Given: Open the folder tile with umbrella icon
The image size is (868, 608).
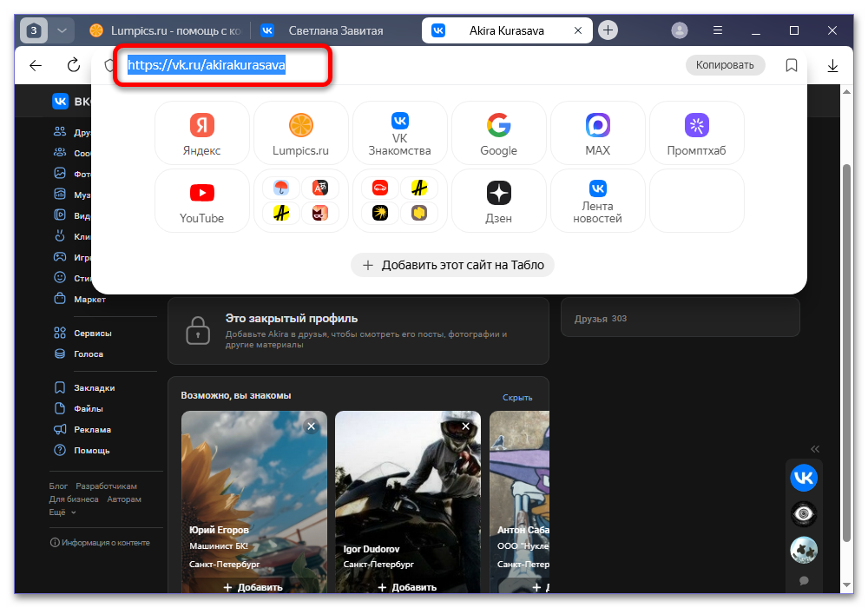Looking at the screenshot, I should coord(300,201).
